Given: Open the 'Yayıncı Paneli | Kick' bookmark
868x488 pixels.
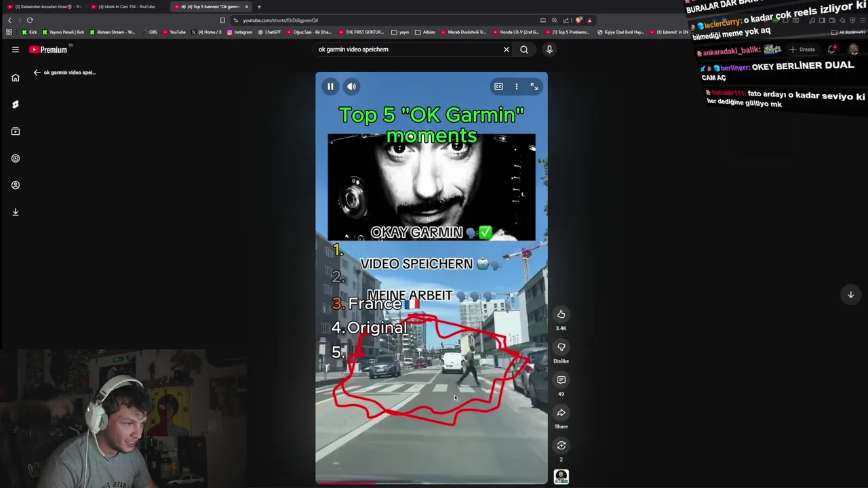Looking at the screenshot, I should tap(63, 32).
